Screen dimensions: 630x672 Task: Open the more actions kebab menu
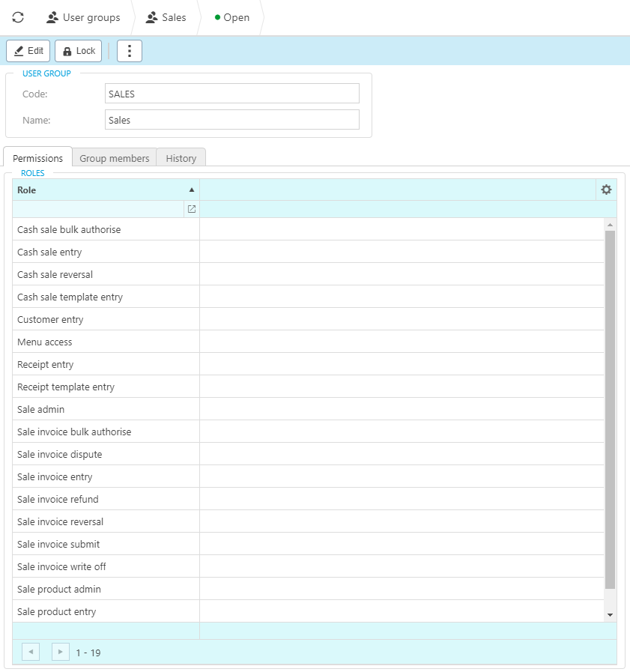click(x=130, y=51)
